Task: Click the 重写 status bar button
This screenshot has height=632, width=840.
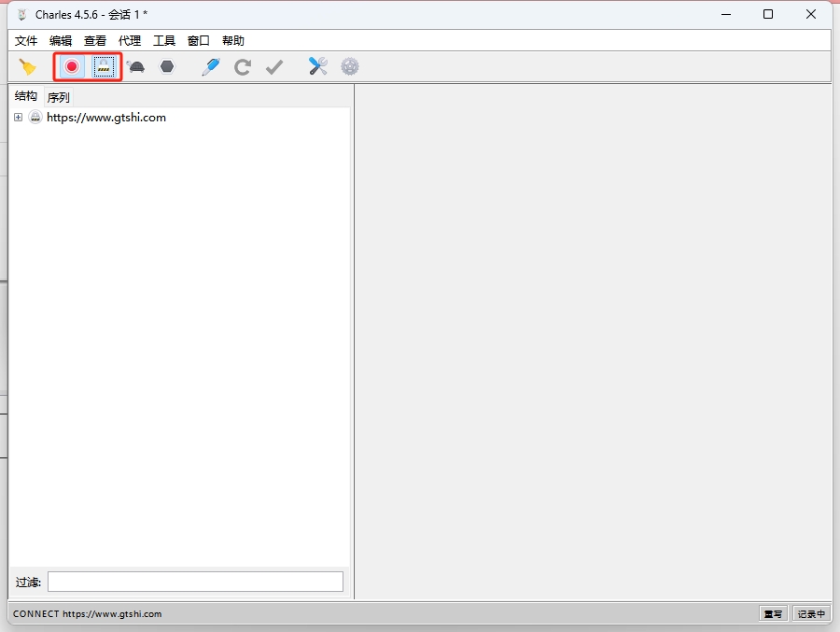Action: click(773, 613)
